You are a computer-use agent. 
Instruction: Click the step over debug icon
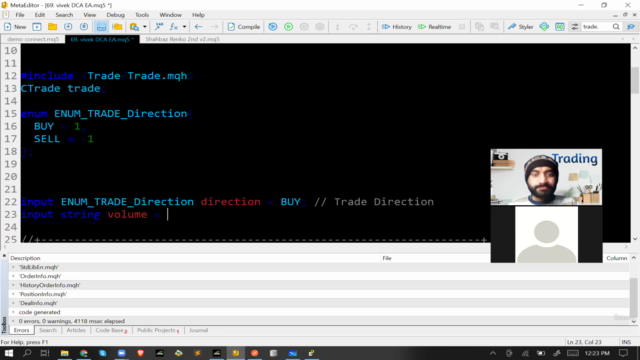tap(353, 27)
